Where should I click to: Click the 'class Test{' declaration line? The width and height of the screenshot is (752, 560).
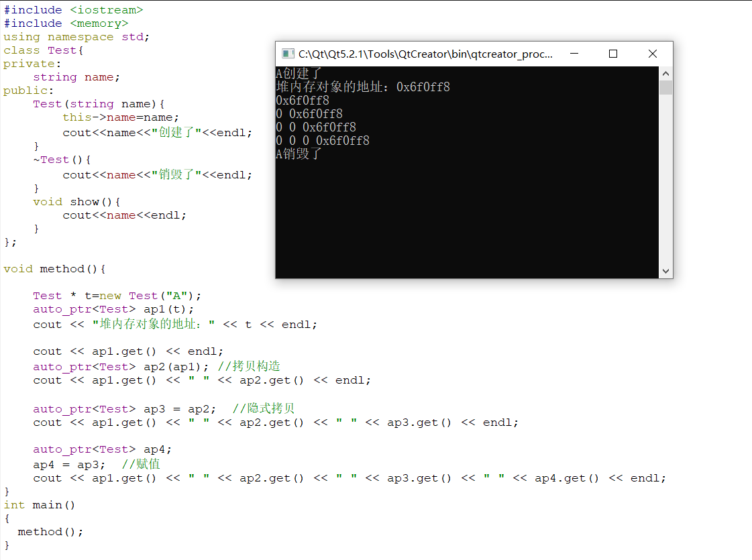[x=44, y=50]
